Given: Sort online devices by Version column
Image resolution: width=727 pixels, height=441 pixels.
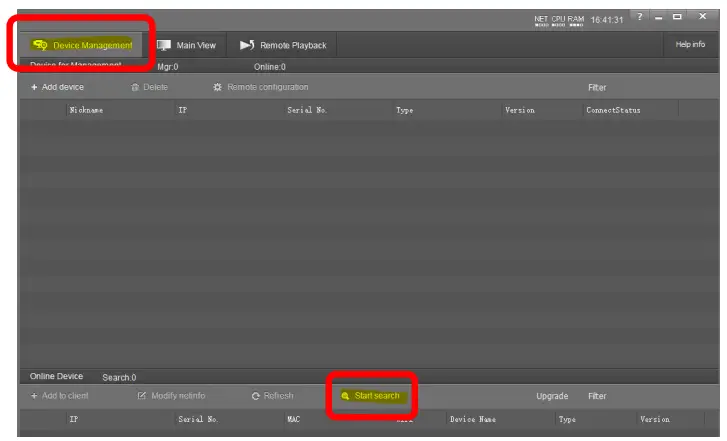Looking at the screenshot, I should [x=655, y=419].
